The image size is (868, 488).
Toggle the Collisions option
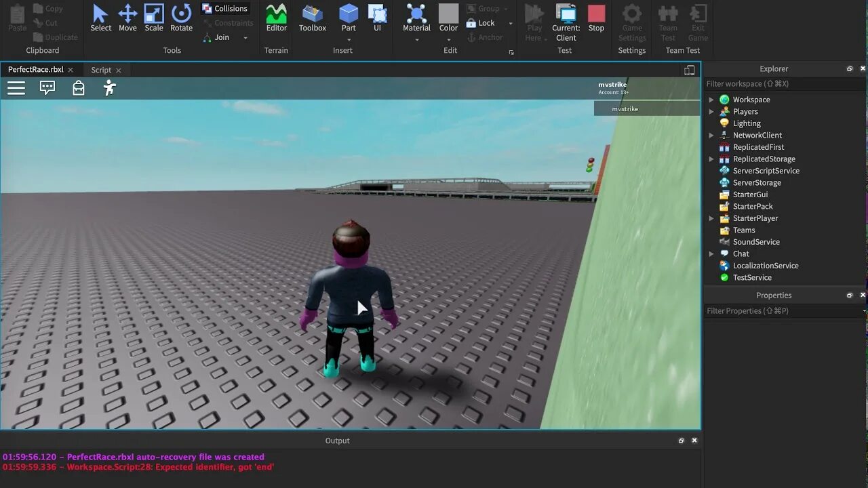(225, 9)
